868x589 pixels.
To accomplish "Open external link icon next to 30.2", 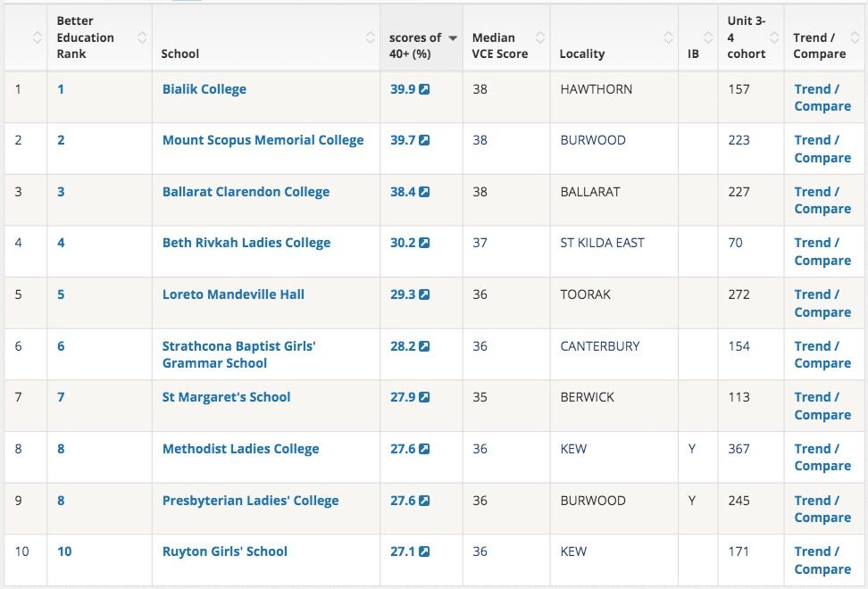I will point(425,243).
